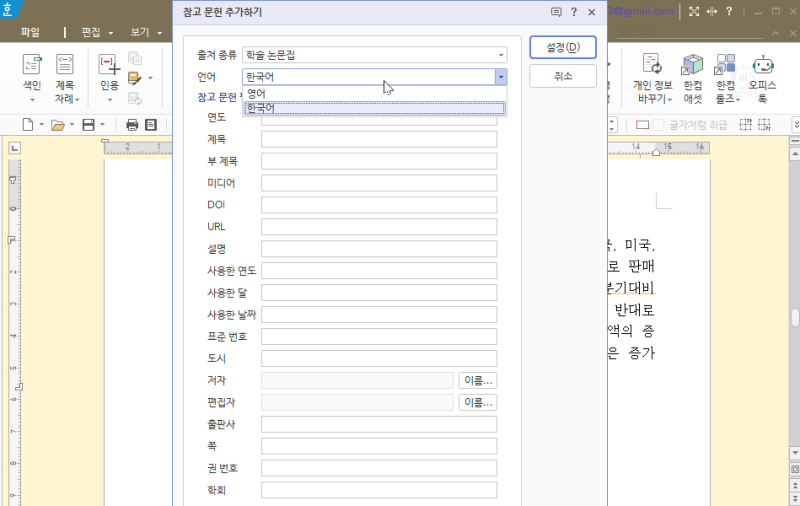The height and width of the screenshot is (506, 800).
Task: Click the Save floppy disk icon
Action: [88, 124]
